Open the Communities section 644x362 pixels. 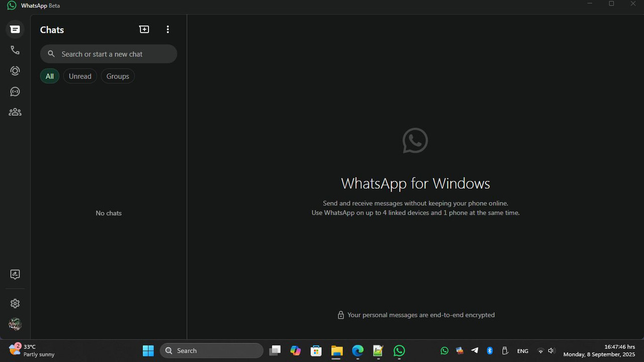pos(15,112)
